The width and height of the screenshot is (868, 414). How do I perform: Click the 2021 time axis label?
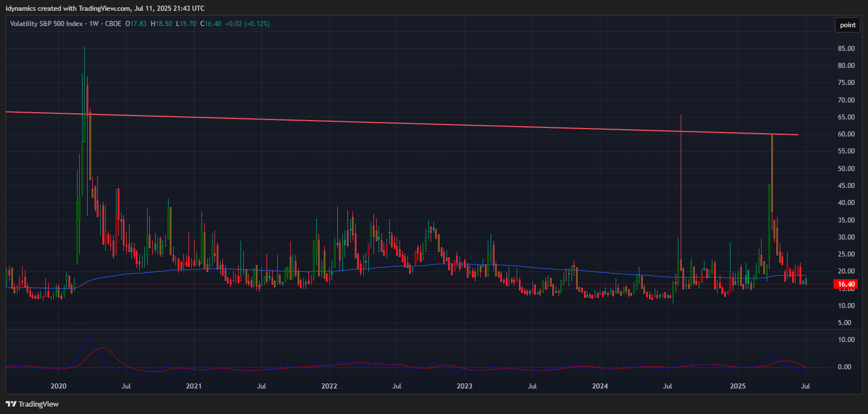194,386
